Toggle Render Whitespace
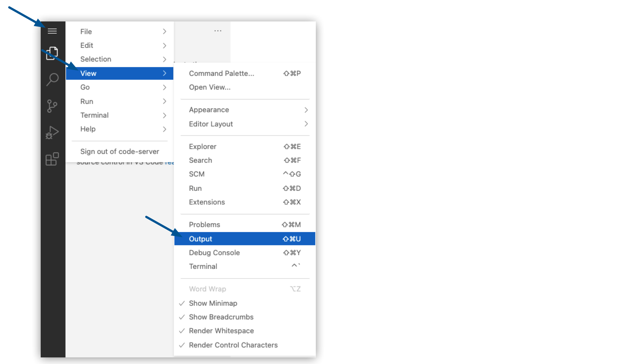630x364 pixels. (x=221, y=331)
